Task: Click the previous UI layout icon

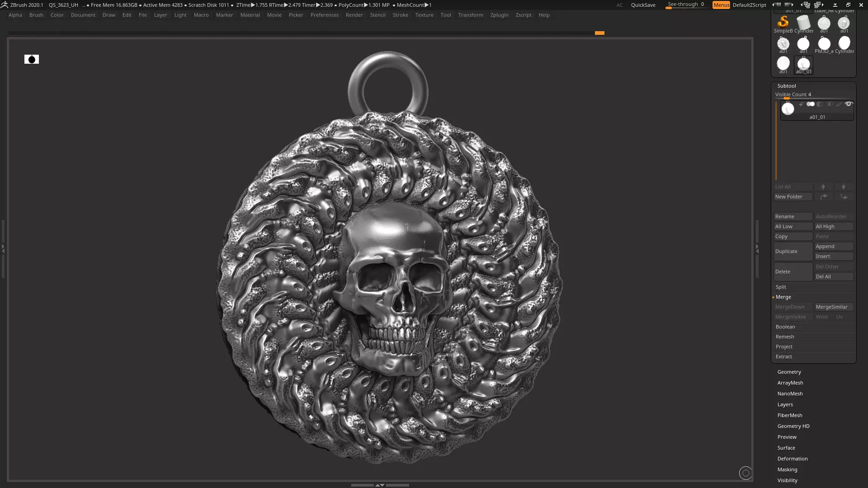Action: (806, 5)
